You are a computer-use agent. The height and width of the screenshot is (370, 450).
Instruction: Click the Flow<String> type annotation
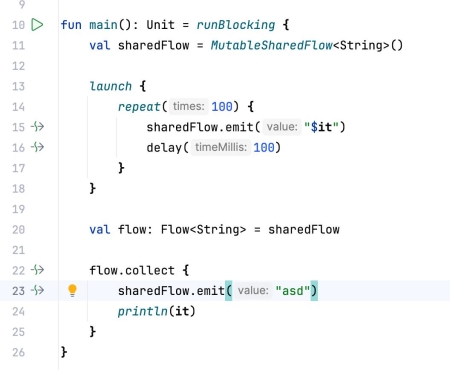[203, 230]
